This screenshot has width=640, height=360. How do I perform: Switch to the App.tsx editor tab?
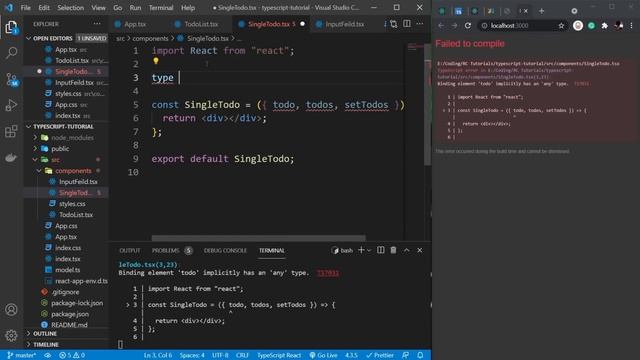coord(135,24)
